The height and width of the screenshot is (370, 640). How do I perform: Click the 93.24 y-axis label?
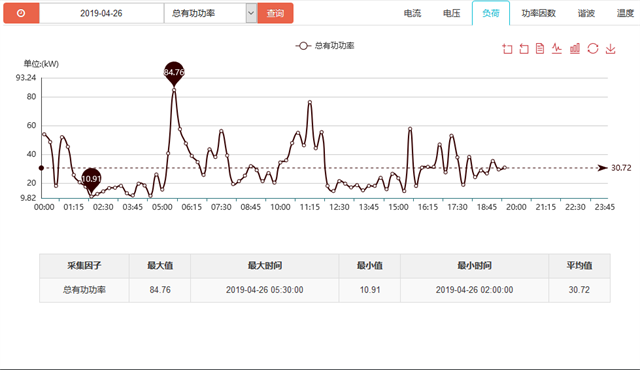(x=26, y=78)
